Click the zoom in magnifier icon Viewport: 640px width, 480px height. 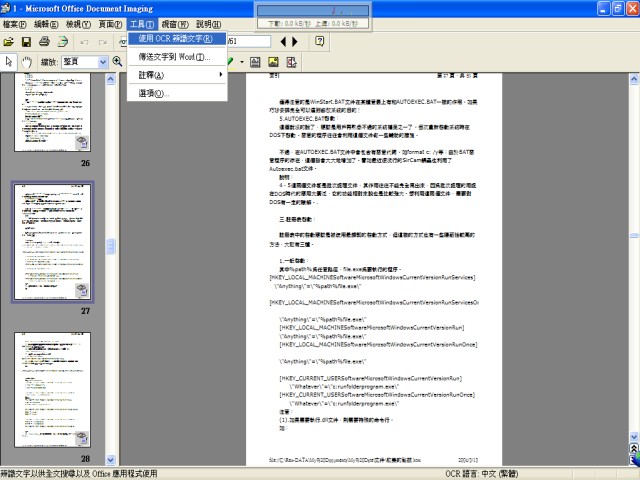pos(118,62)
